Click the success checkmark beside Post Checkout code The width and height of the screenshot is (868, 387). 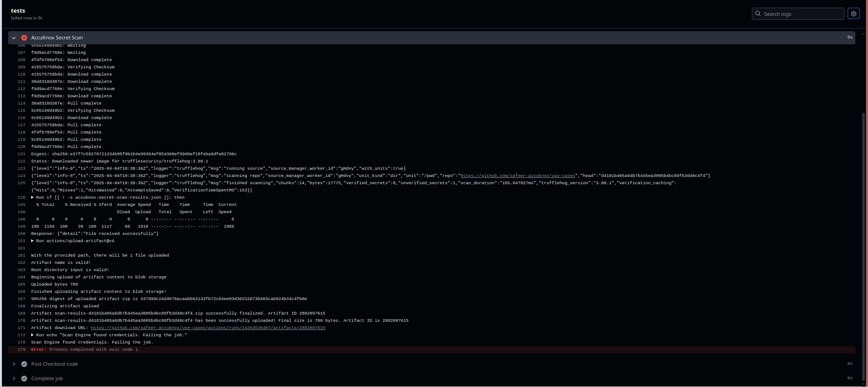pyautogui.click(x=24, y=364)
